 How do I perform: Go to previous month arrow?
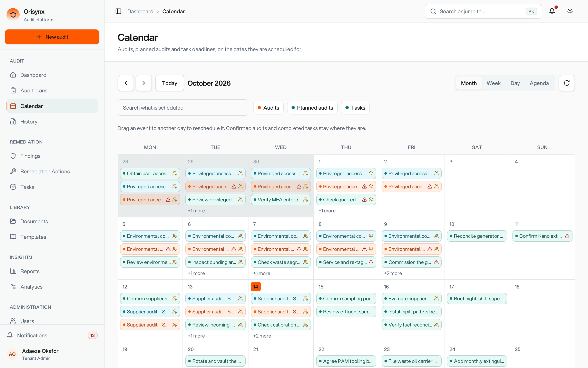(x=126, y=83)
